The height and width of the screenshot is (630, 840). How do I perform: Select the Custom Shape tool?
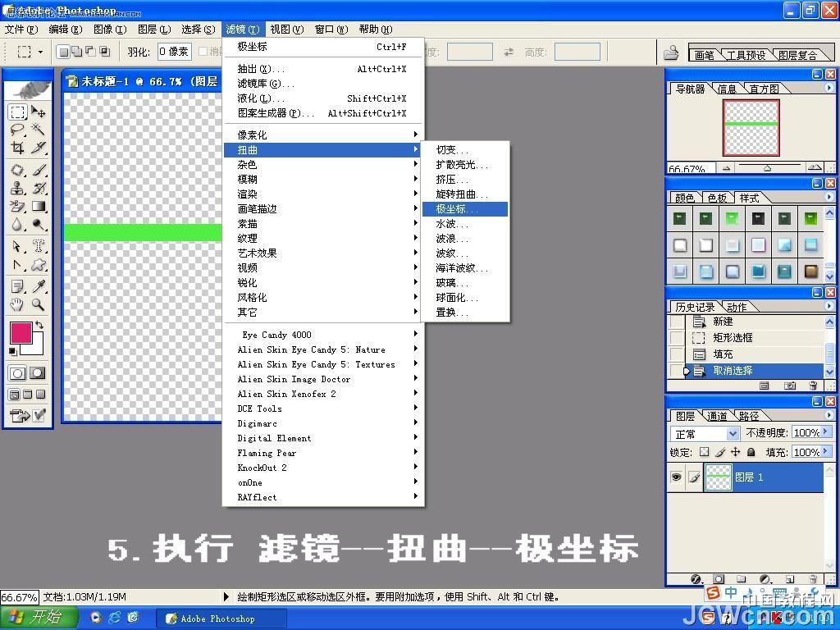38,265
